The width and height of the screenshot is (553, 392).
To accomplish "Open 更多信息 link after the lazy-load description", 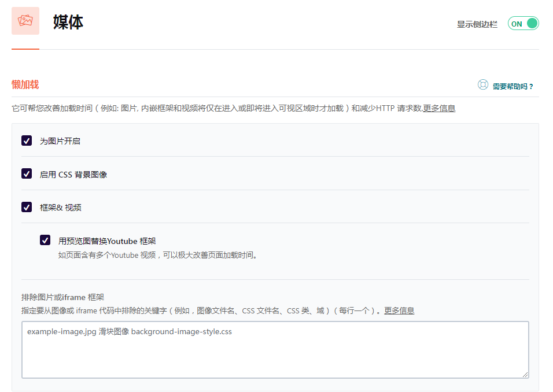I will (x=438, y=108).
